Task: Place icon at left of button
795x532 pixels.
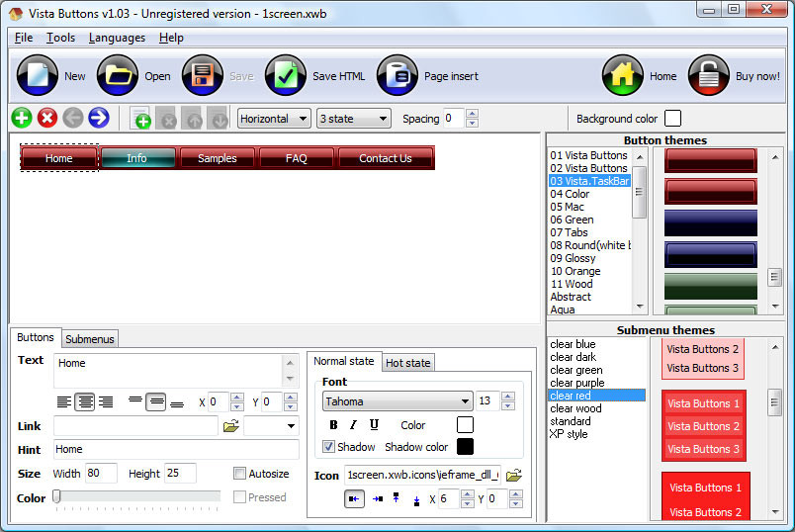Action: tap(354, 499)
